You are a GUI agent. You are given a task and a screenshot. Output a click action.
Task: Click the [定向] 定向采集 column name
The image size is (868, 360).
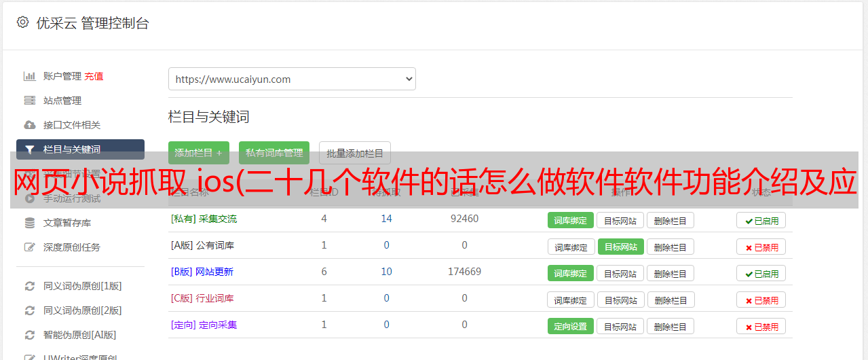click(204, 325)
